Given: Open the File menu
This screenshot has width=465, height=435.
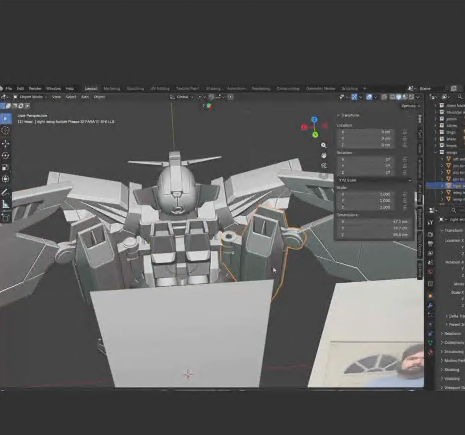Looking at the screenshot, I should click(9, 88).
